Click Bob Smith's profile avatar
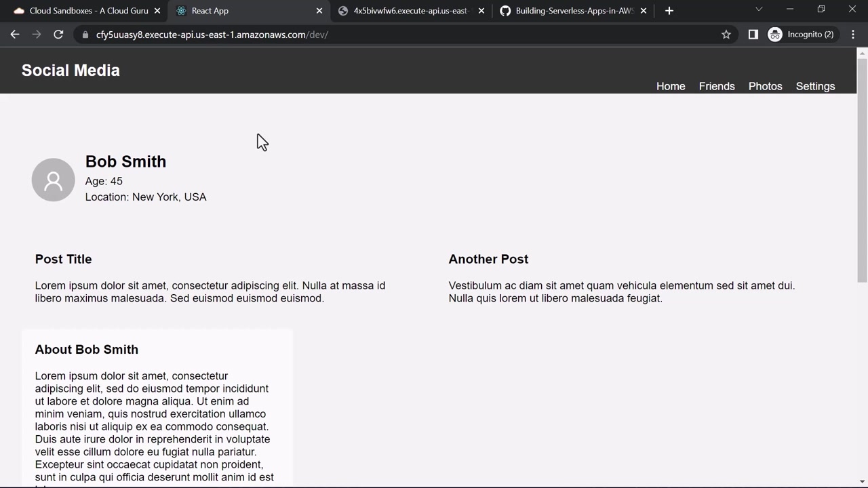 click(x=53, y=180)
